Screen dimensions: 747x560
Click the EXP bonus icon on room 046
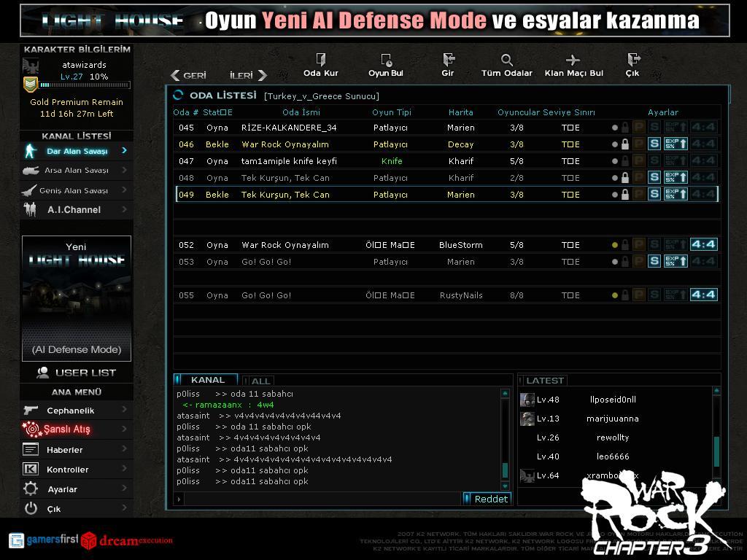tap(676, 144)
